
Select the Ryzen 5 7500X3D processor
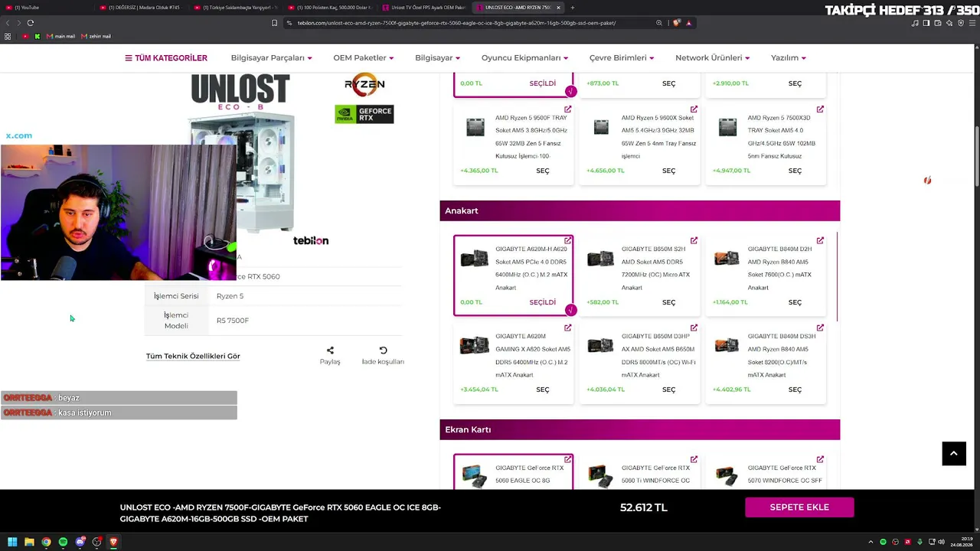pyautogui.click(x=795, y=171)
